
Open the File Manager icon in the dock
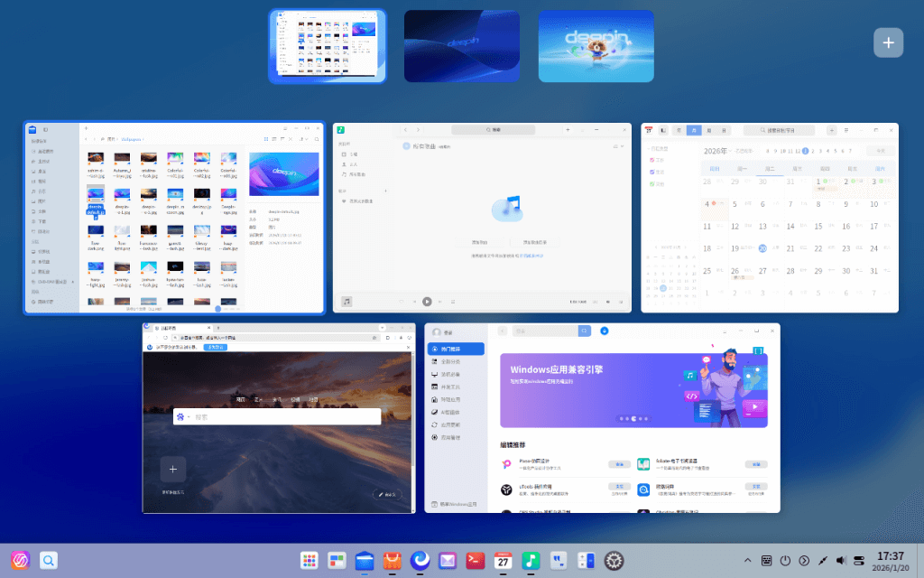pos(365,560)
